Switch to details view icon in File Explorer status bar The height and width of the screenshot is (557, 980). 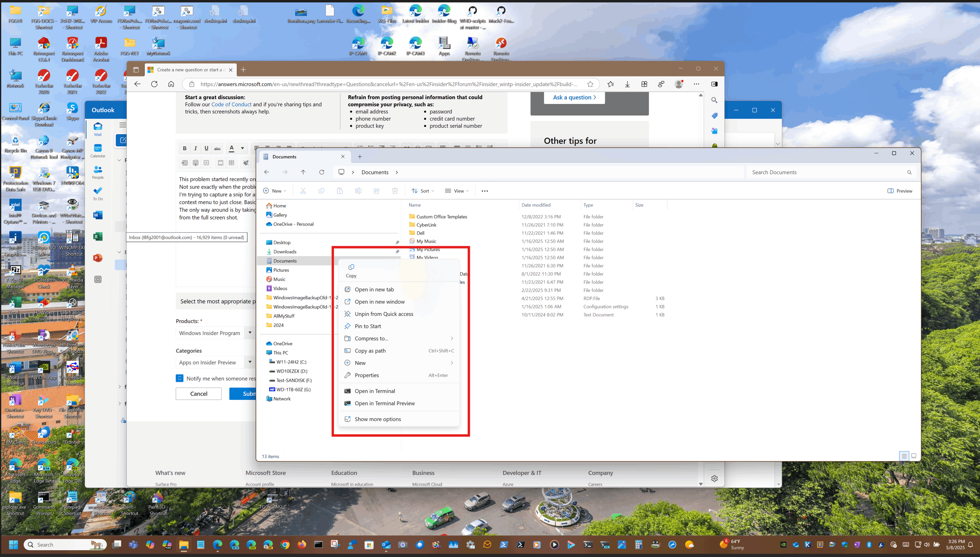(904, 456)
